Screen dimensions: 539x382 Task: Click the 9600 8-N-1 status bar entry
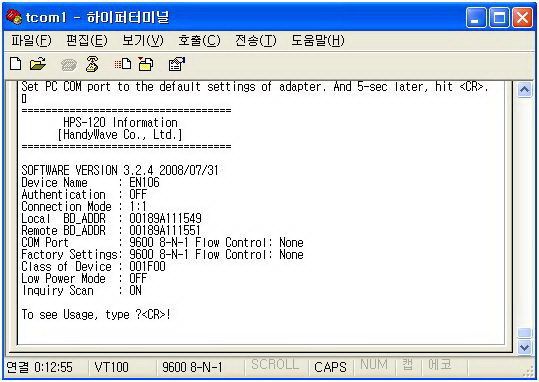coord(192,367)
